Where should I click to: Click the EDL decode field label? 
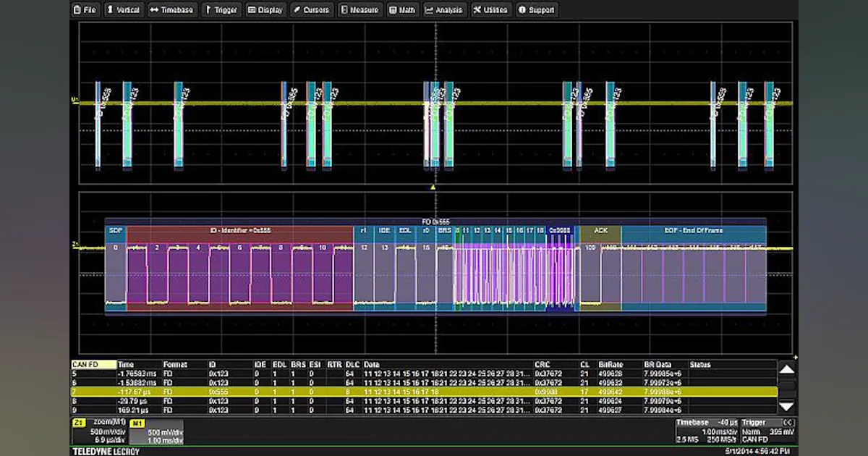406,230
